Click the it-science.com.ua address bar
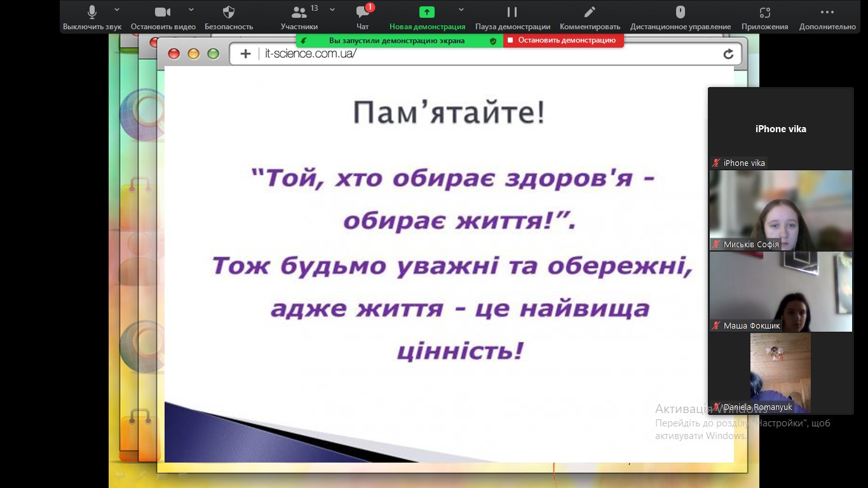This screenshot has height=488, width=868. coord(445,54)
